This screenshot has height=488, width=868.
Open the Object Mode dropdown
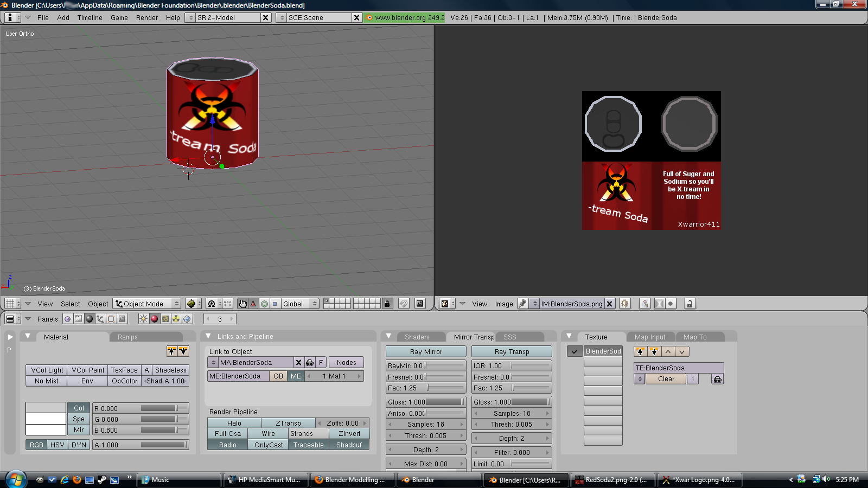coord(147,304)
